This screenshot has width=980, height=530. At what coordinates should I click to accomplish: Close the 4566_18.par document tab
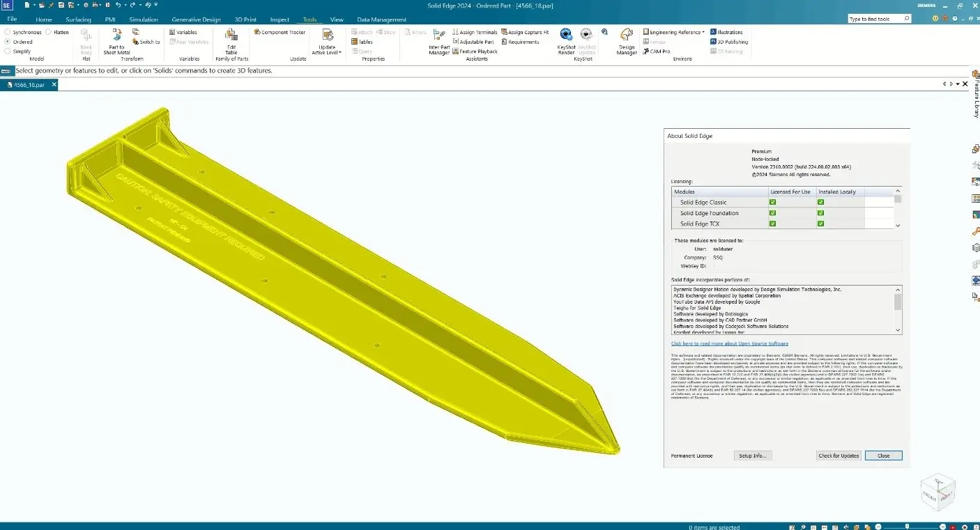tap(53, 84)
